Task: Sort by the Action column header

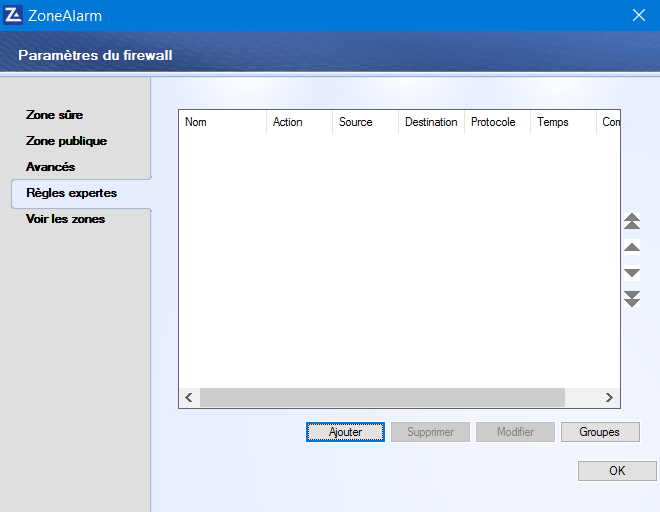Action: click(x=300, y=122)
